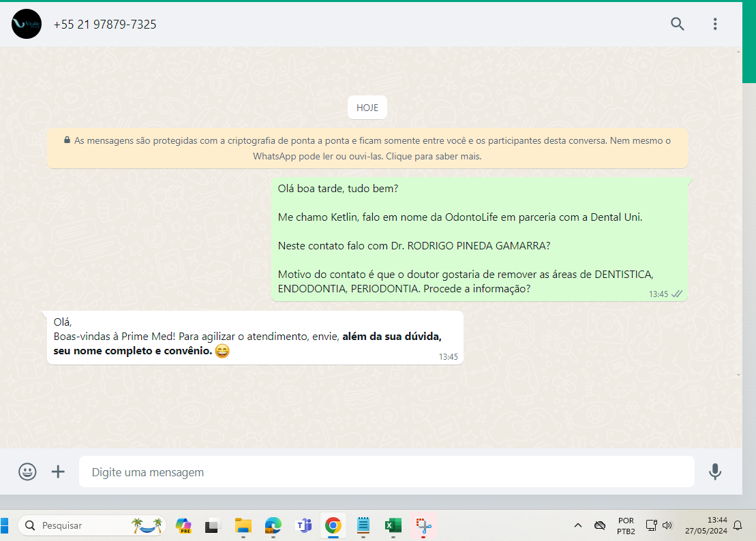Open Microsoft Teams from the taskbar

point(303,525)
